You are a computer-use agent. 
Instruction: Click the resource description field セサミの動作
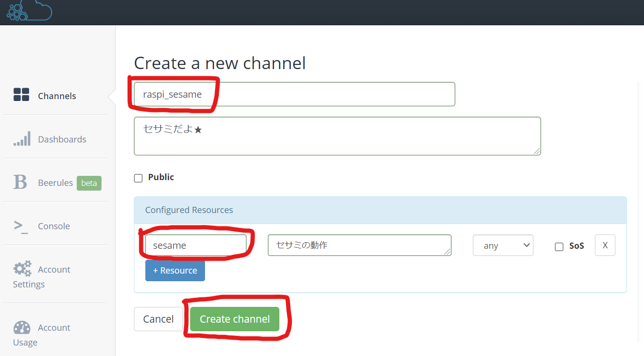(x=359, y=245)
